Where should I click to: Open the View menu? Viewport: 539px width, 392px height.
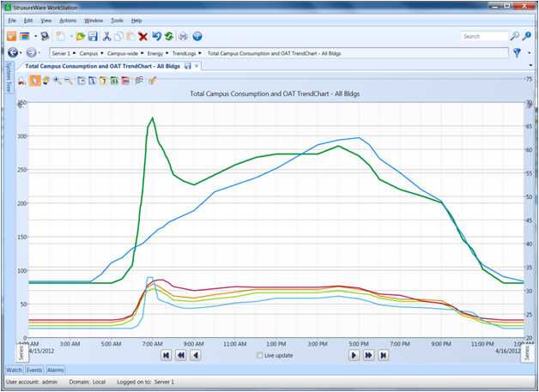click(x=46, y=21)
